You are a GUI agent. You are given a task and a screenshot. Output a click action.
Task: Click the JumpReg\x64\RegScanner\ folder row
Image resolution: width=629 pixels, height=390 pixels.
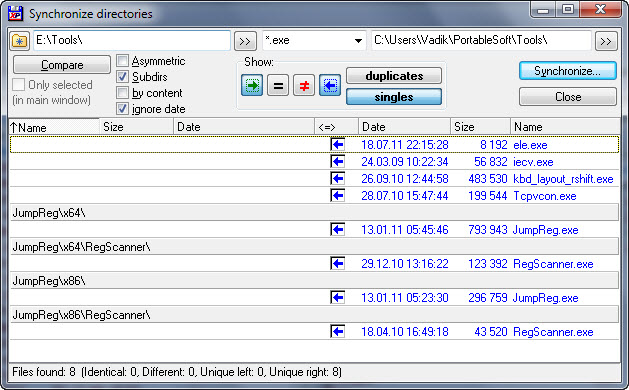pos(314,247)
